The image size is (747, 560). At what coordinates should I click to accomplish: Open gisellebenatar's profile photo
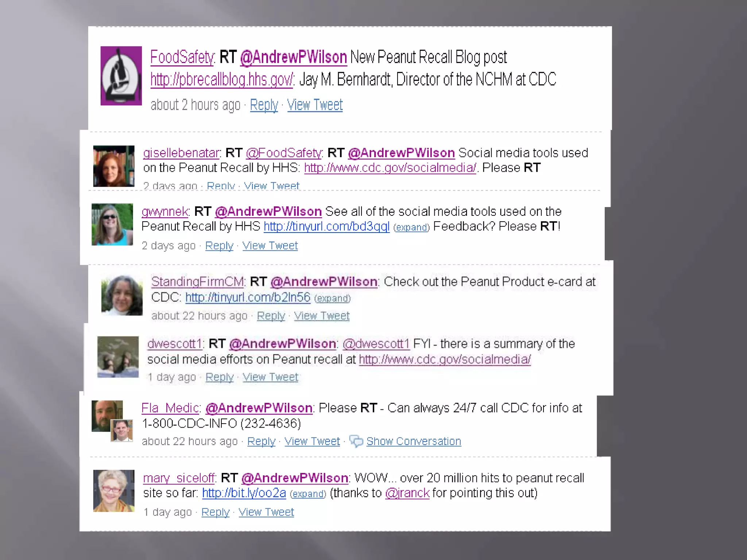114,166
